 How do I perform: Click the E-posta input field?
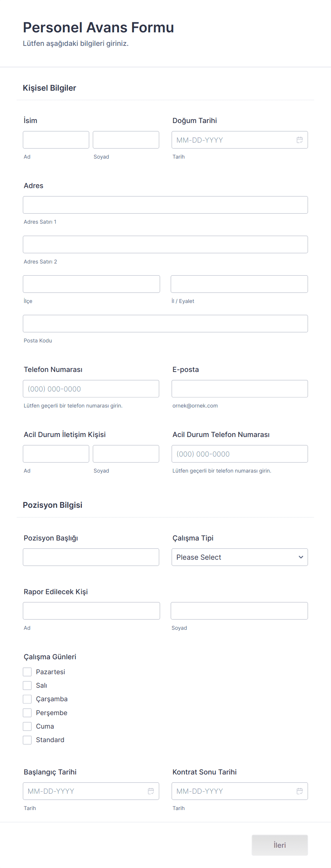tap(239, 388)
